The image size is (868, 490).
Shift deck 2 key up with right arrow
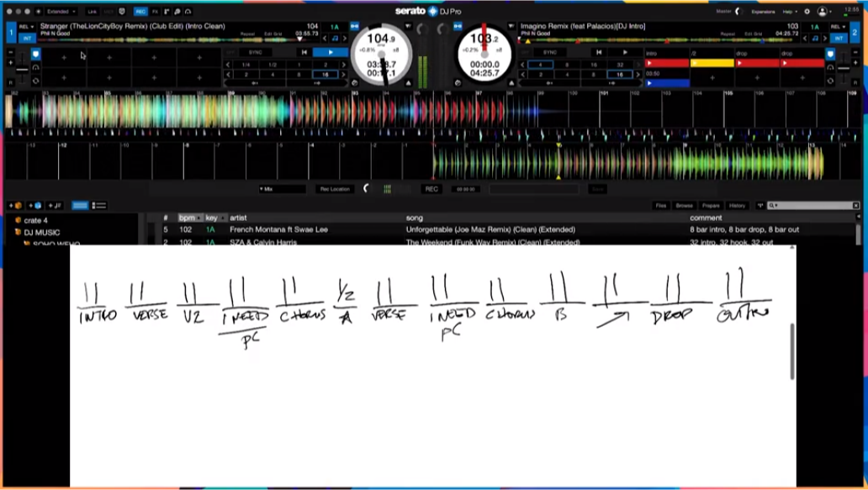coord(825,38)
